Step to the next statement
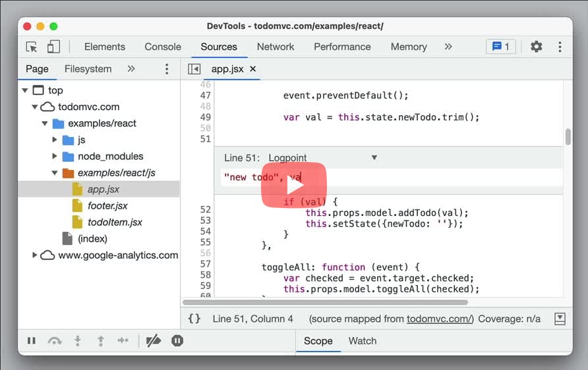 (123, 340)
